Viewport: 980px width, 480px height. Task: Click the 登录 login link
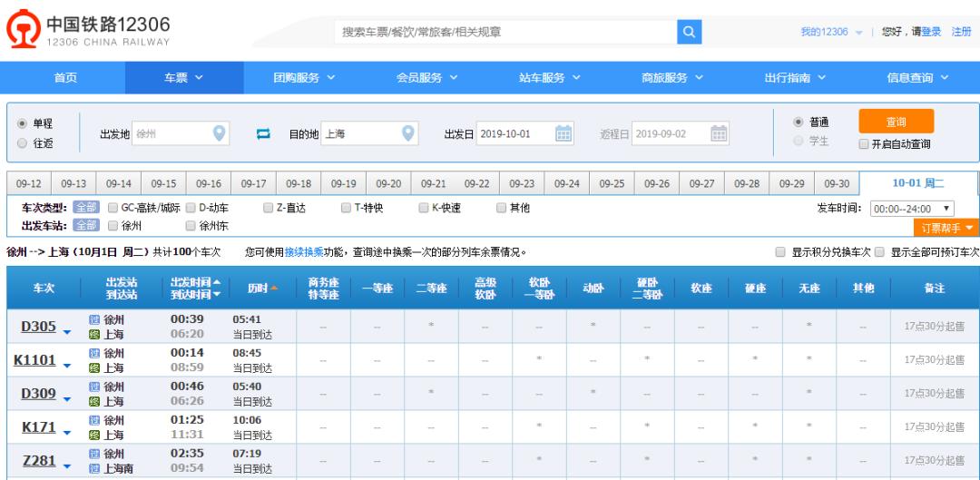[x=931, y=32]
